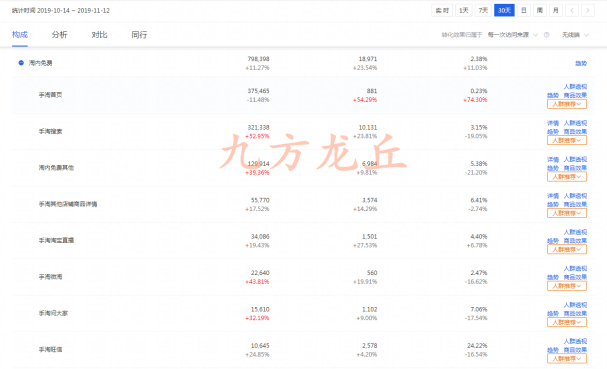Expand 人群推荐 dropdown in 淘内免费其他 row
The image size is (607, 369).
(x=567, y=177)
